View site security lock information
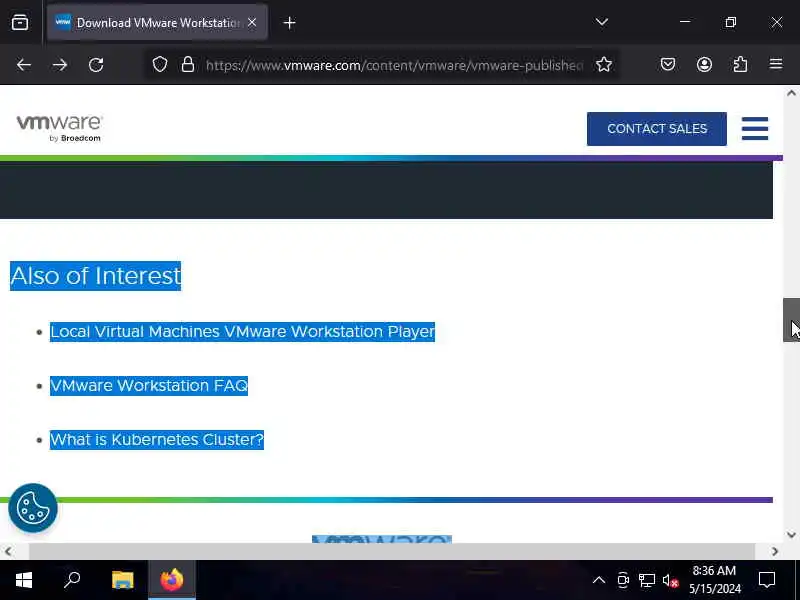Screen dimensions: 800x600 (188, 64)
